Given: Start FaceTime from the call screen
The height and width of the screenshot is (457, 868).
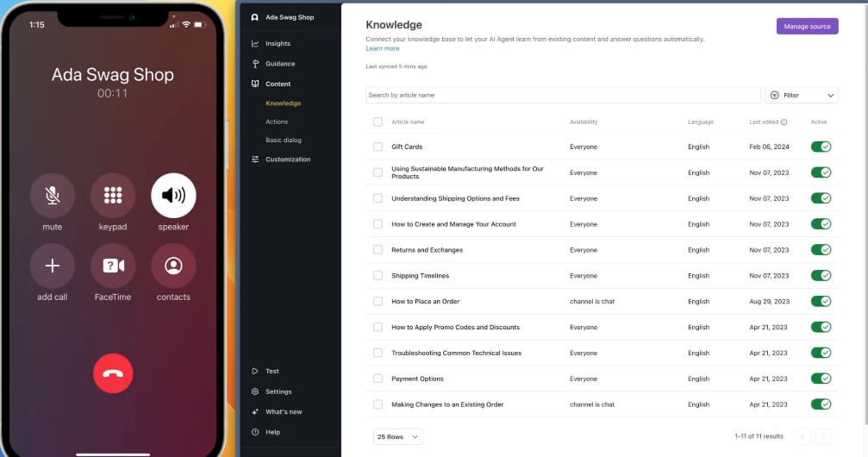Looking at the screenshot, I should point(113,266).
